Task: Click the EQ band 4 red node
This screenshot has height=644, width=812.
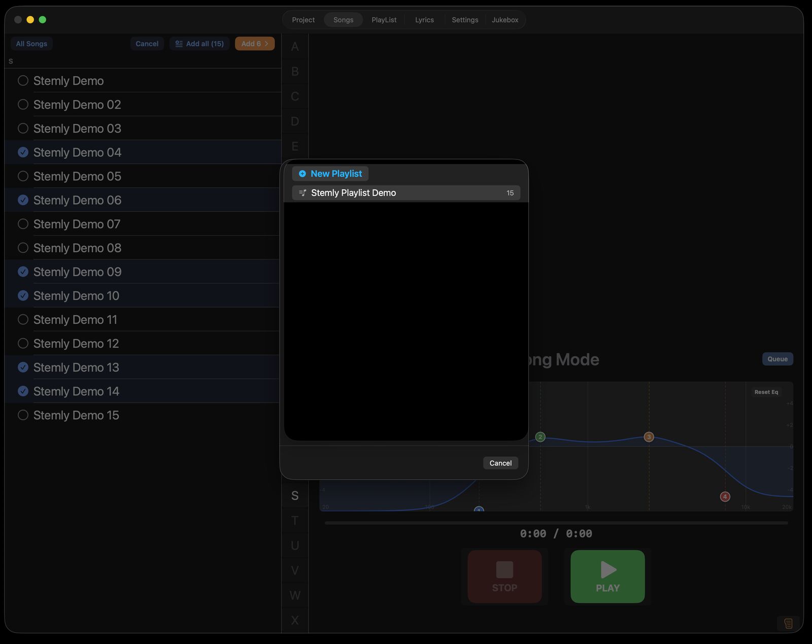Action: click(725, 496)
